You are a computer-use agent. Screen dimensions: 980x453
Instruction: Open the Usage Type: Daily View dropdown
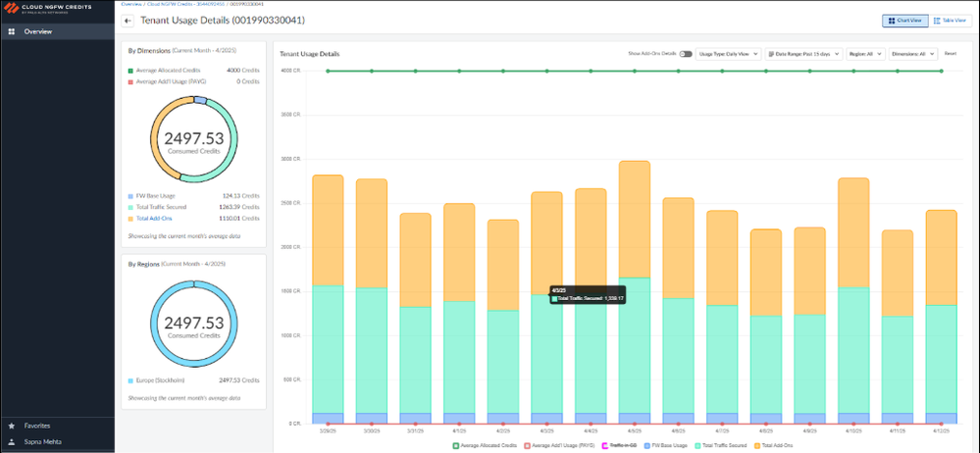click(728, 54)
